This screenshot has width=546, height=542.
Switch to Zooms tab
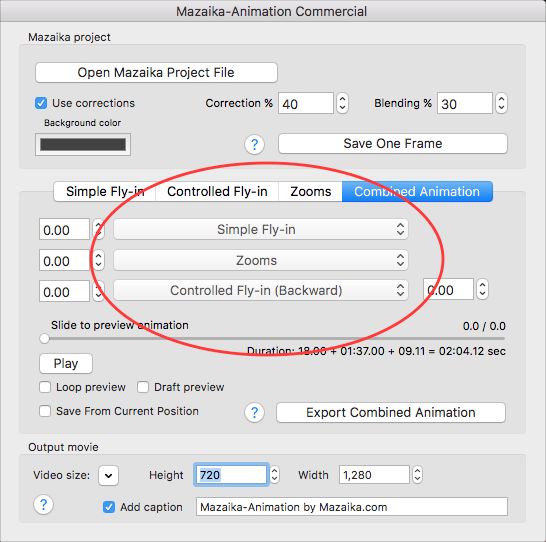pos(310,191)
